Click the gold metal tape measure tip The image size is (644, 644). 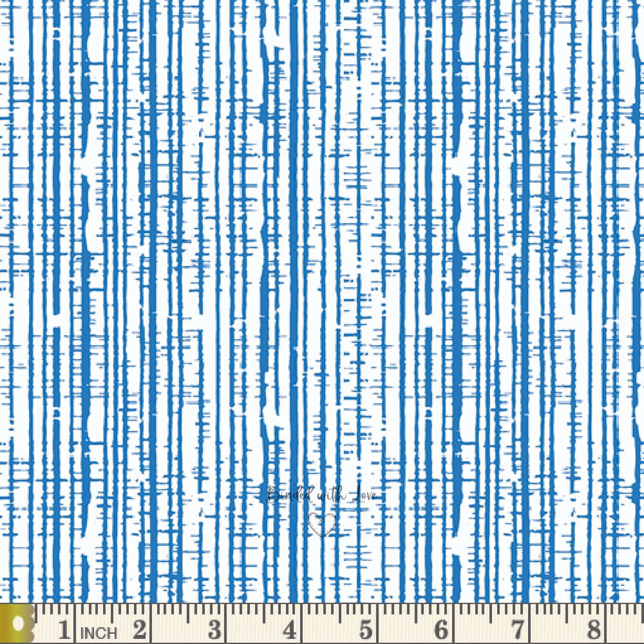coord(17,623)
